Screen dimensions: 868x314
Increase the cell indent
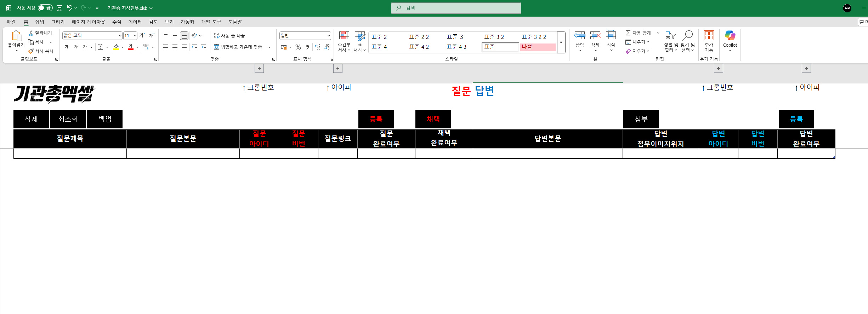coord(204,47)
